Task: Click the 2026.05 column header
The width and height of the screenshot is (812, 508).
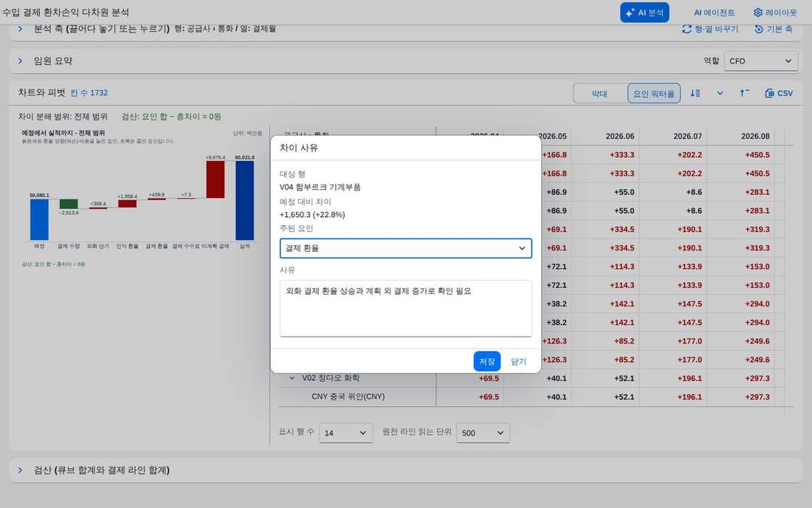Action: pyautogui.click(x=552, y=136)
